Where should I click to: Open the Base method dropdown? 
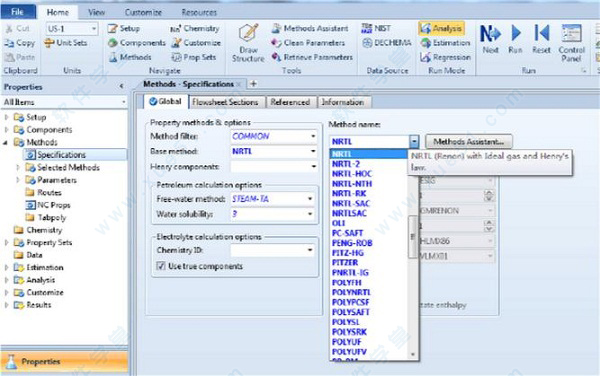[313, 151]
